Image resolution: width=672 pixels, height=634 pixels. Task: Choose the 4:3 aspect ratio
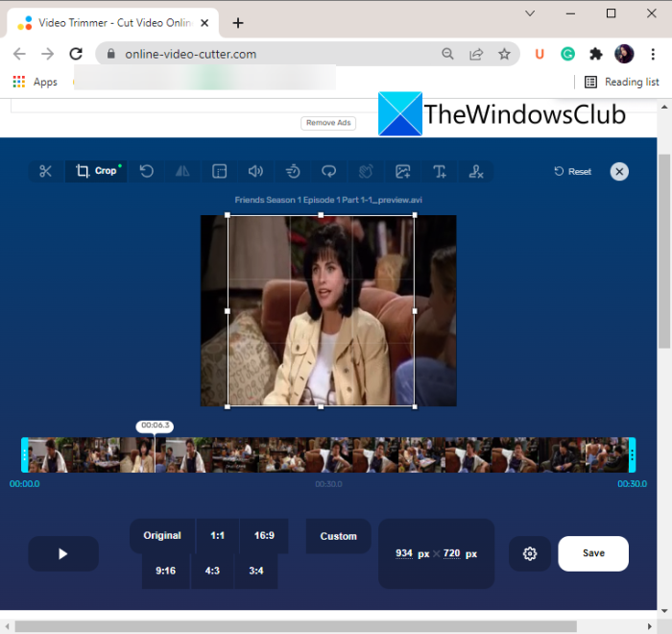[x=212, y=571]
